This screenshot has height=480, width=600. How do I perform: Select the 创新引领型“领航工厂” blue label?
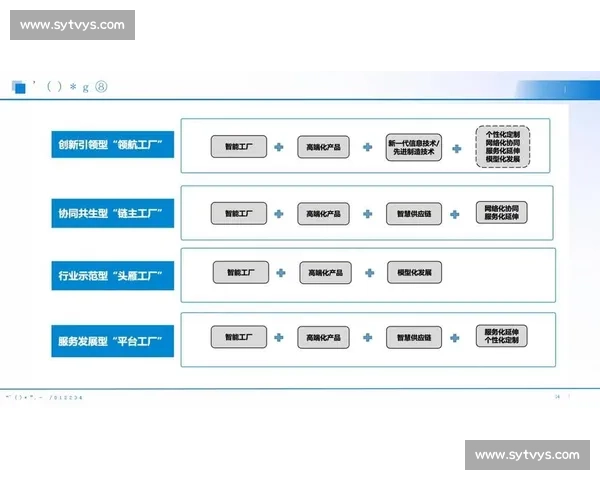point(114,146)
